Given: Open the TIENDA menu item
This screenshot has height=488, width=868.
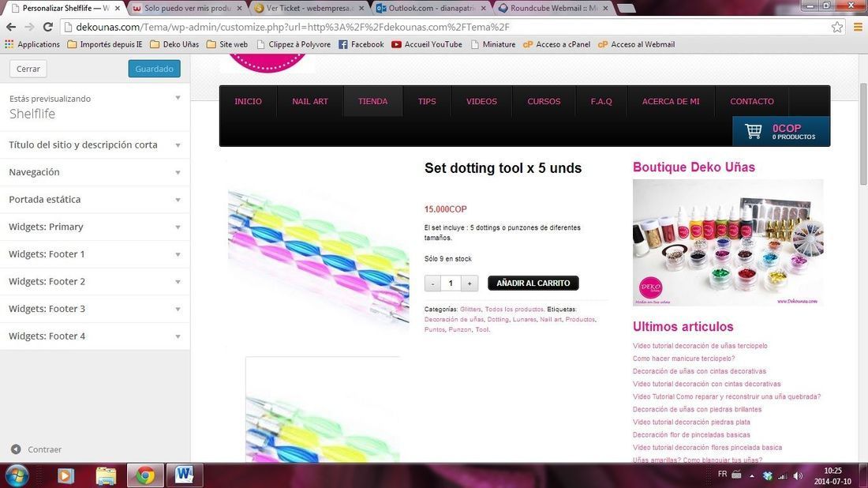Looking at the screenshot, I should tap(372, 101).
